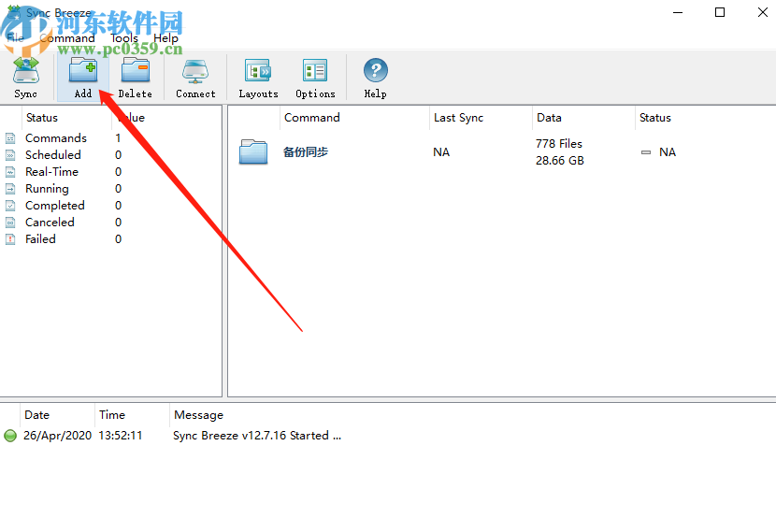Click the Real-Time row icon
This screenshot has width=776, height=532.
[x=10, y=172]
